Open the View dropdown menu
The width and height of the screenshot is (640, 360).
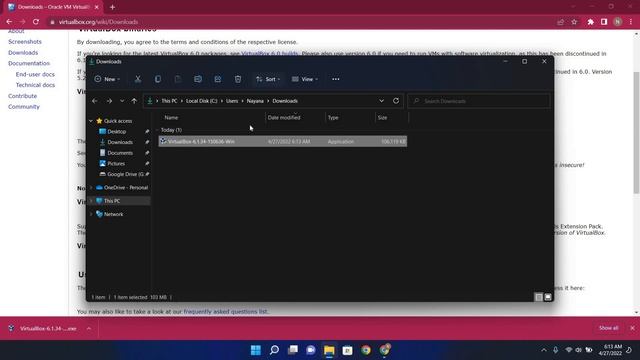(305, 79)
